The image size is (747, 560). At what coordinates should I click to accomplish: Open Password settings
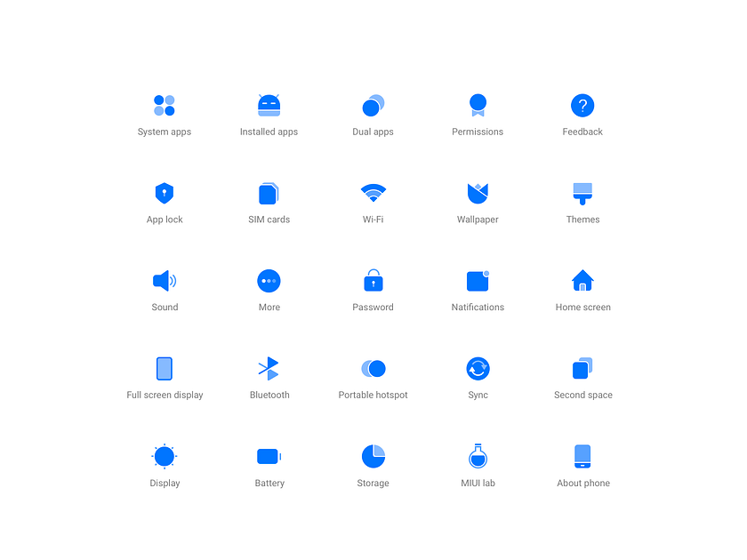click(x=373, y=281)
